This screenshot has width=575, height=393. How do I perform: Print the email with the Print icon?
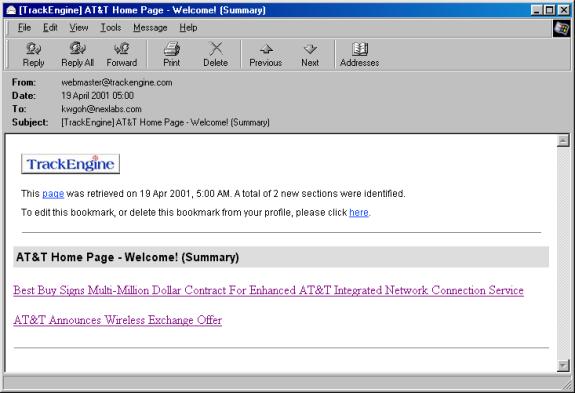[x=171, y=55]
